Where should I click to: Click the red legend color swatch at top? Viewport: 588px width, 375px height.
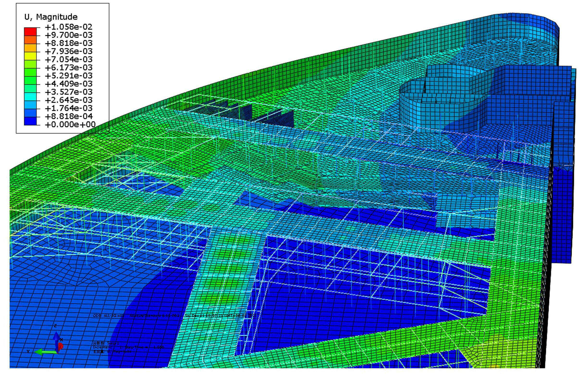pyautogui.click(x=30, y=31)
